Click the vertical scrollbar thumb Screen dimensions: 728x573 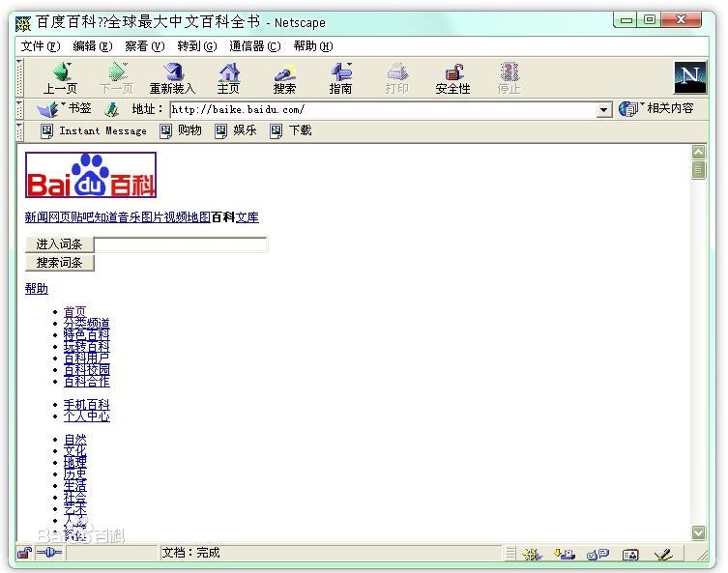point(699,170)
